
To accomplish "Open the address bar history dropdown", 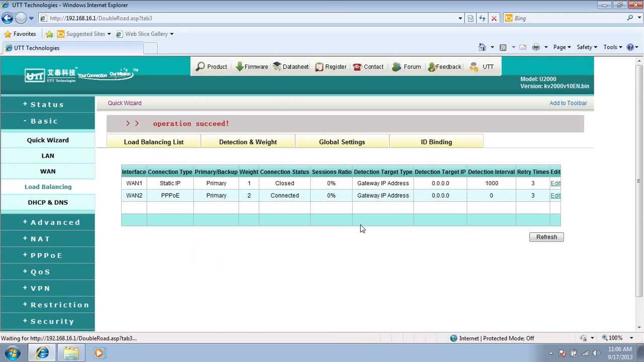I will pyautogui.click(x=460, y=18).
